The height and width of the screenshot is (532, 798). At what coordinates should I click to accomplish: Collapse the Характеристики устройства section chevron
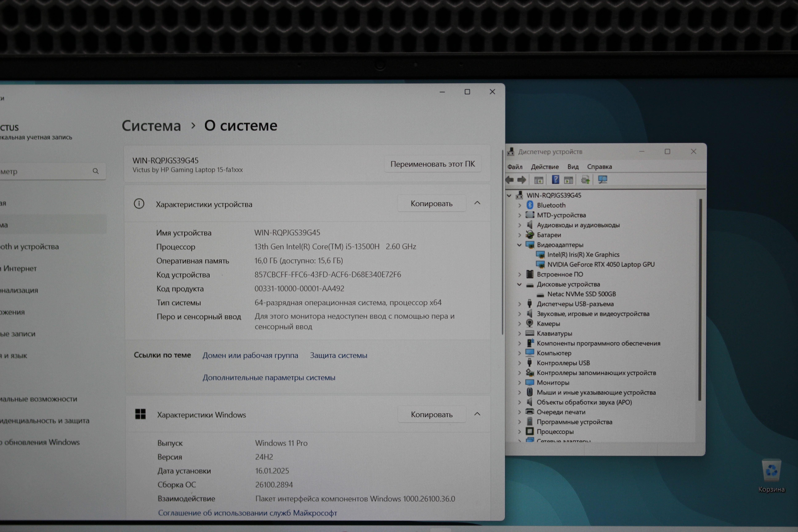point(477,203)
